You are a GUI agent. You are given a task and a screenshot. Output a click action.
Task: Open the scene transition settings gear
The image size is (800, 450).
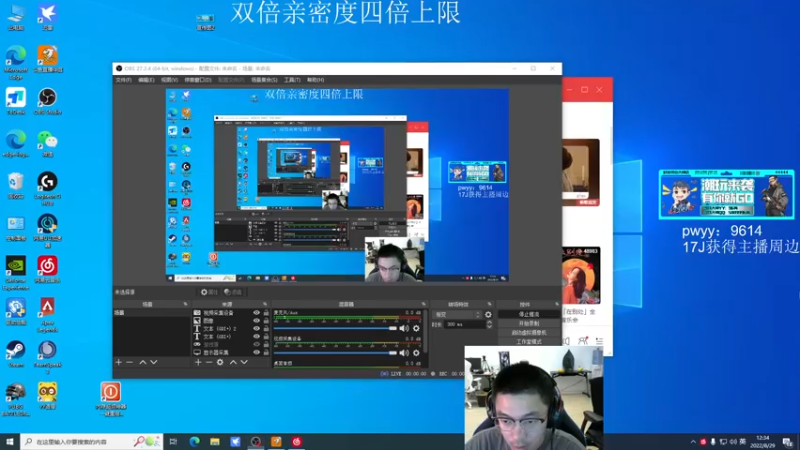pos(488,315)
